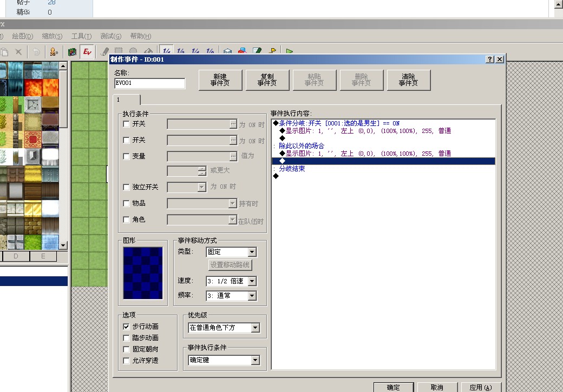Screen dimensions: 563x392
Task: Switch to map editing mode icon
Action: pyautogui.click(x=72, y=52)
